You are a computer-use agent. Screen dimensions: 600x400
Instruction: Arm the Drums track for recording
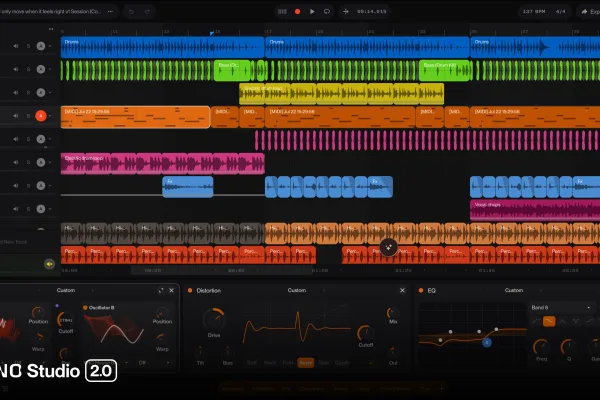point(41,46)
